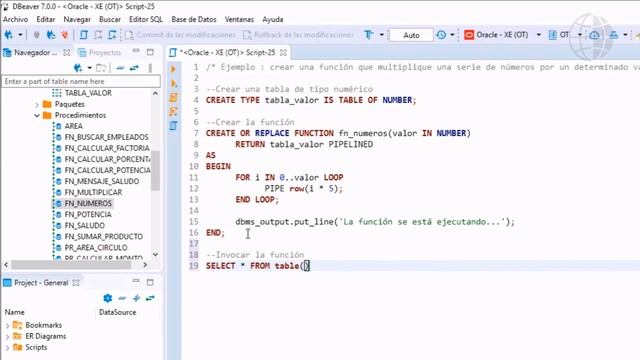Close the Script-25 editor tab
This screenshot has height=360, width=640.
[x=283, y=52]
